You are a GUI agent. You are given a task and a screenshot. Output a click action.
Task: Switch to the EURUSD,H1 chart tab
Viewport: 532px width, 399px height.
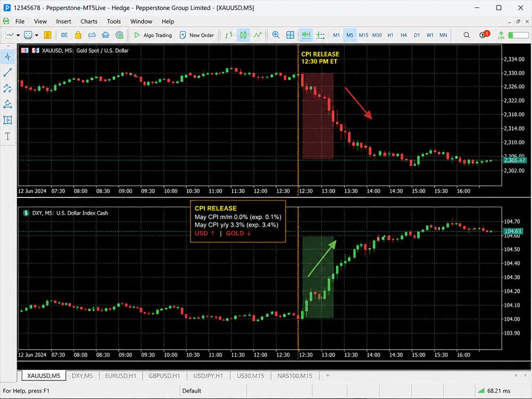coord(120,376)
